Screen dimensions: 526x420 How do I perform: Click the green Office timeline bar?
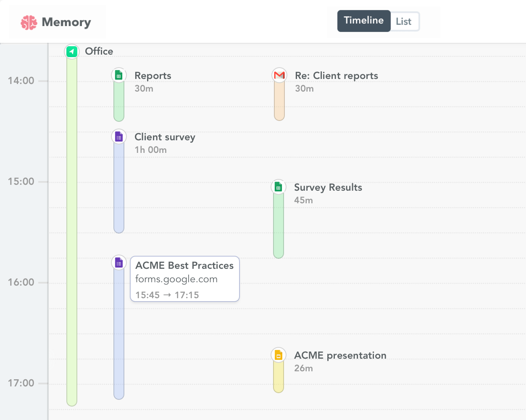pos(71,231)
